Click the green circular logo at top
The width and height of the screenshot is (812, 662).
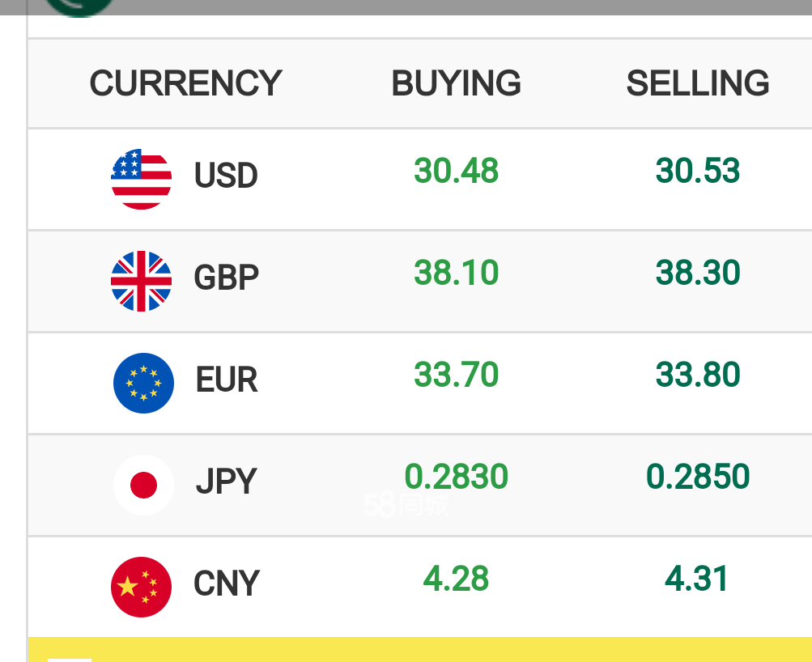80,8
